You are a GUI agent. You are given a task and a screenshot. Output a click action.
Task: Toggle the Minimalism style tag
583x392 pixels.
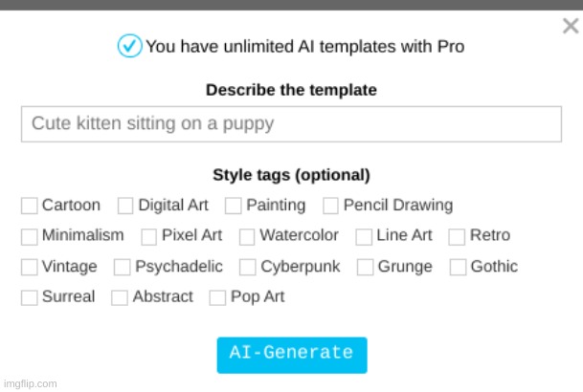(x=30, y=237)
